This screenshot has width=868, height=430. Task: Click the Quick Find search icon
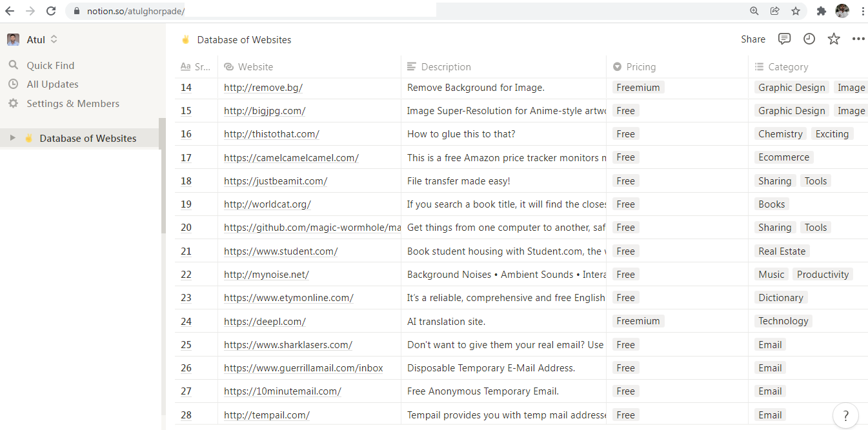pyautogui.click(x=14, y=65)
